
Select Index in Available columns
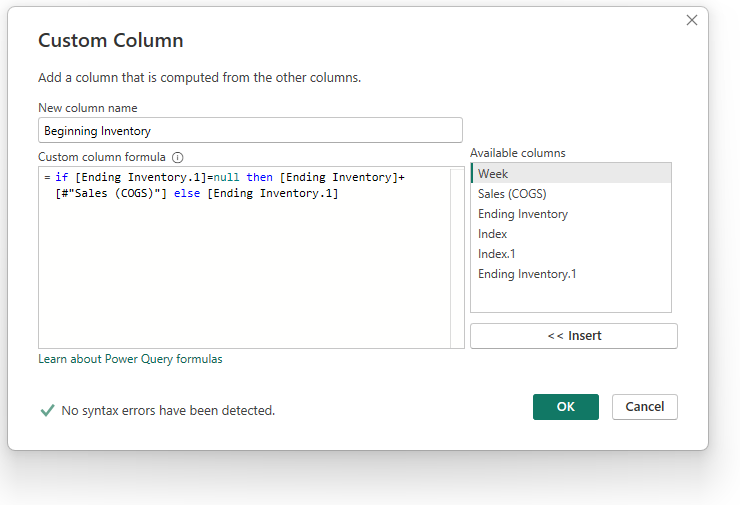pyautogui.click(x=571, y=234)
